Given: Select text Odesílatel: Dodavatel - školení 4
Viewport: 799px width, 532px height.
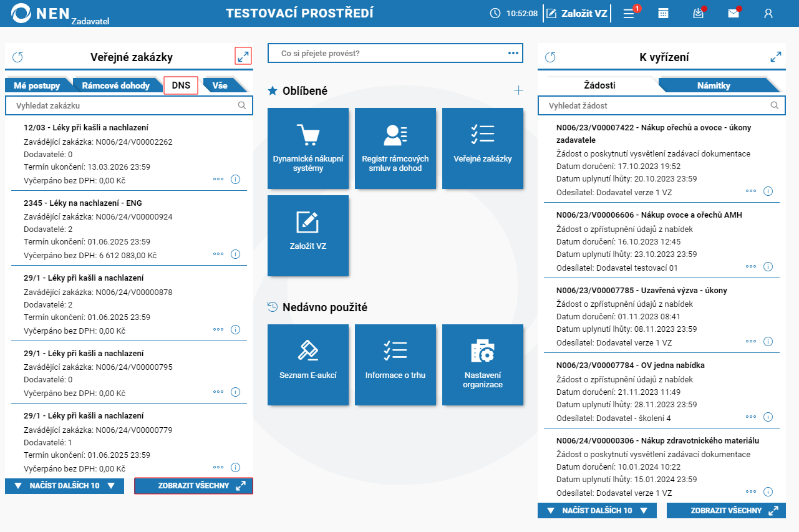Looking at the screenshot, I should point(614,418).
